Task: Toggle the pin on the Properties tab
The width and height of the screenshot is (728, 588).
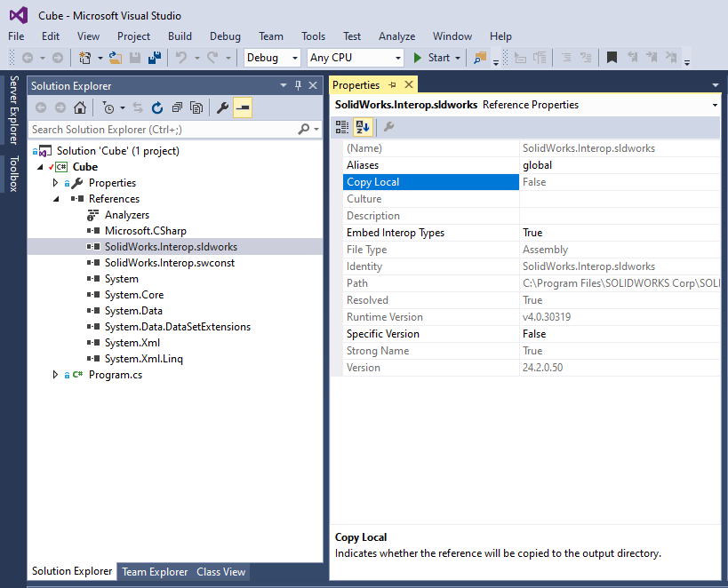Action: click(x=392, y=85)
